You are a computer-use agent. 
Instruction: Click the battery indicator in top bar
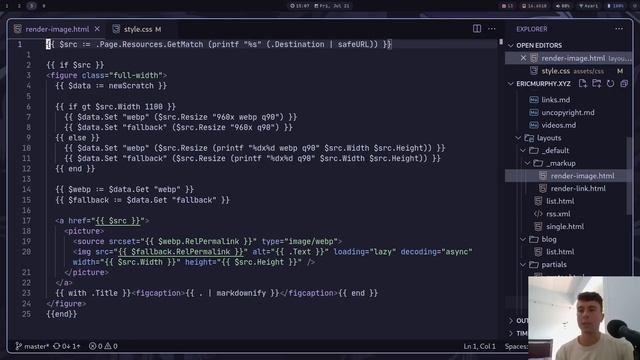pos(616,6)
